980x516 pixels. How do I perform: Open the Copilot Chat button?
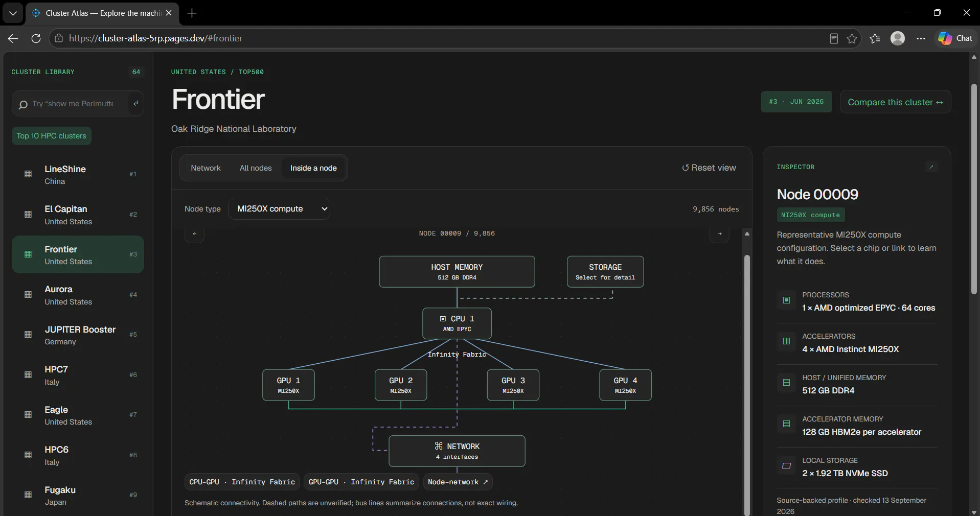coord(955,38)
